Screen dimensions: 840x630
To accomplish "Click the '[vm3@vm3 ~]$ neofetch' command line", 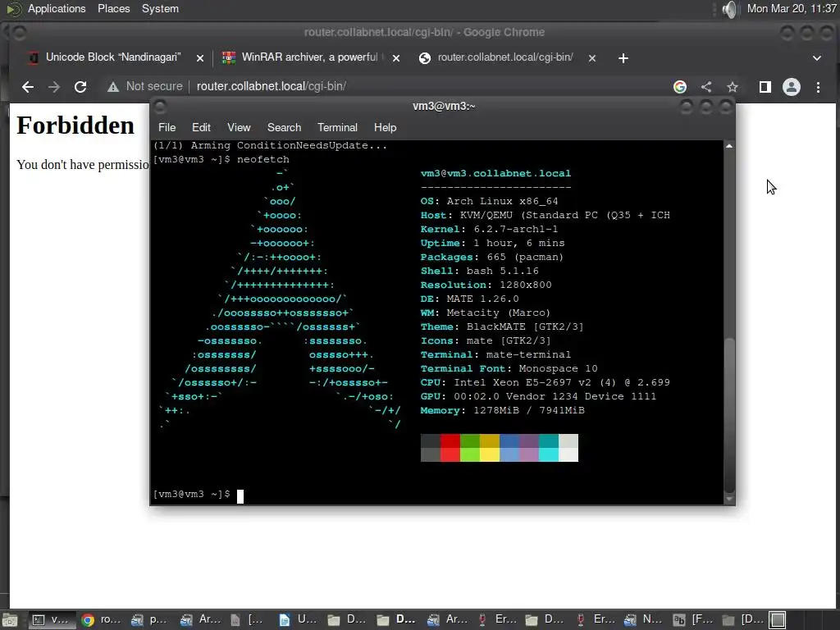I will click(x=221, y=159).
